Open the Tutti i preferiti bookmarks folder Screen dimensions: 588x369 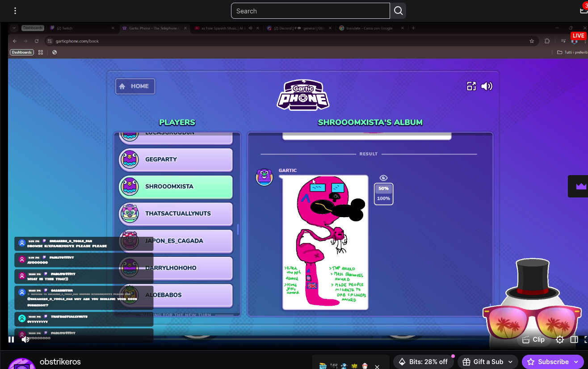pyautogui.click(x=572, y=52)
